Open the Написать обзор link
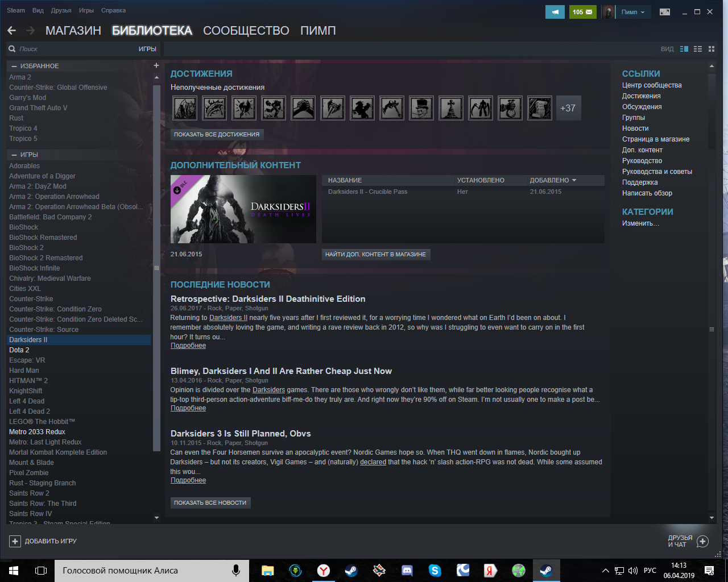The image size is (728, 582). (x=647, y=193)
